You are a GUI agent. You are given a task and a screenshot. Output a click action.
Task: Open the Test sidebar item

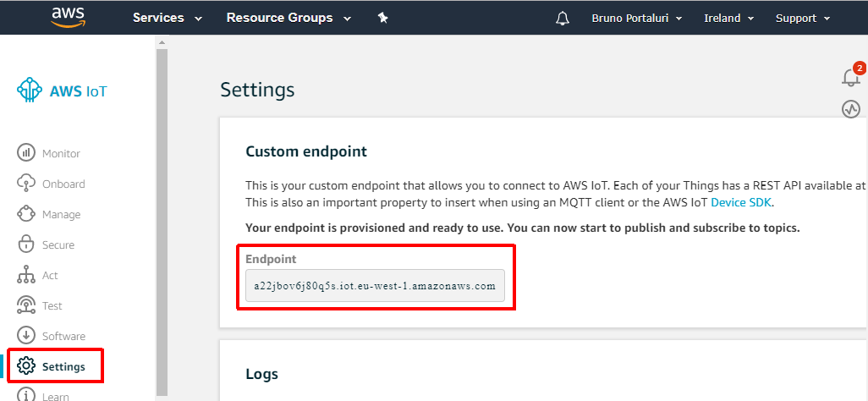click(x=52, y=305)
